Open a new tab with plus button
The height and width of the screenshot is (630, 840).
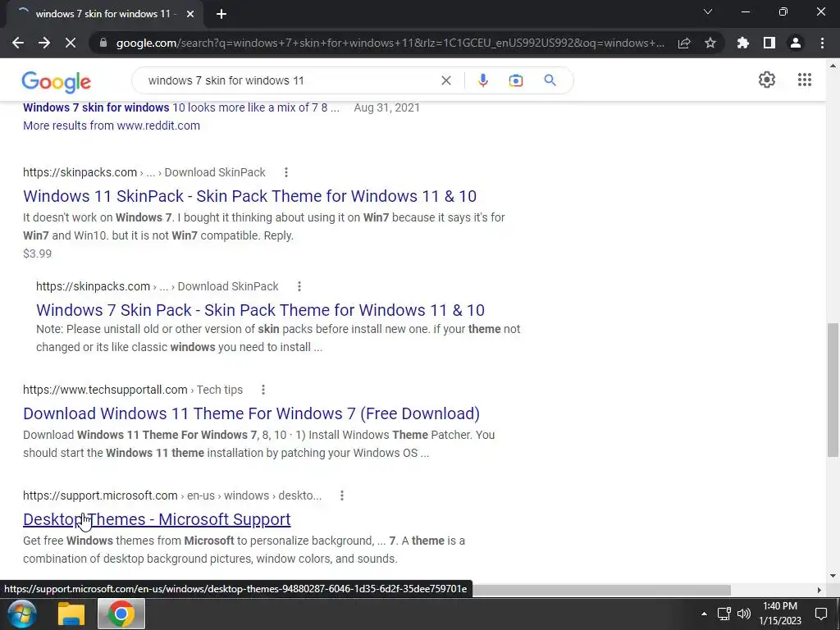pos(221,14)
